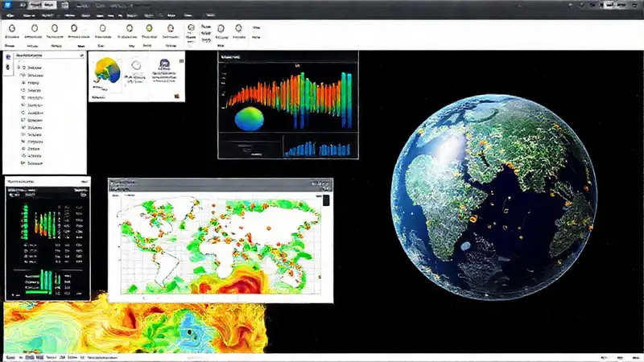
Task: Select the third ring icon in the ribbon
Action: [54, 28]
